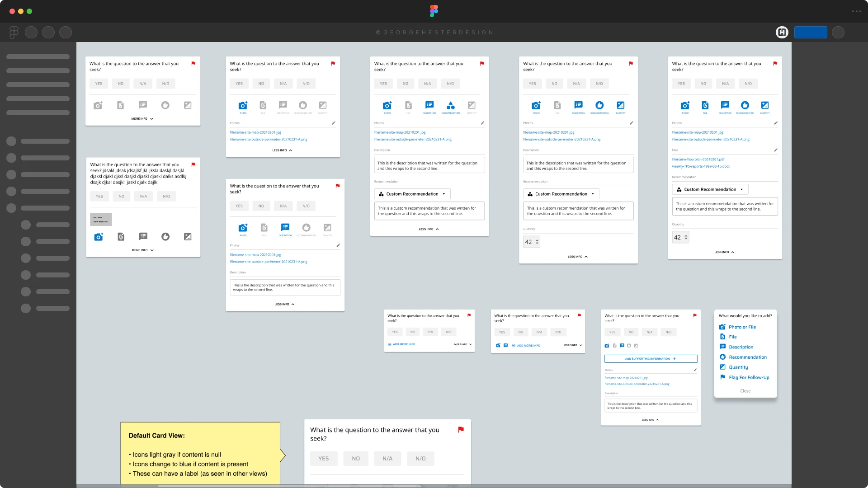
Task: Click the circled plus icon before ADD MORE INFO in the card without a camera icon
Action: (x=390, y=344)
